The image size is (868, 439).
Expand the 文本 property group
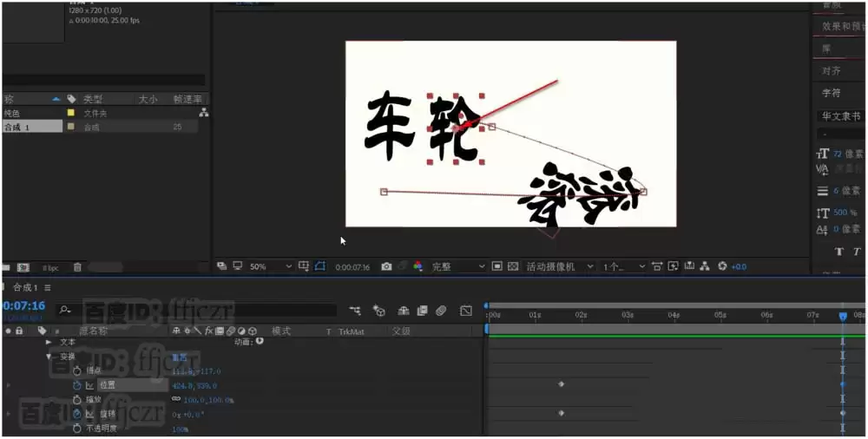pyautogui.click(x=49, y=342)
